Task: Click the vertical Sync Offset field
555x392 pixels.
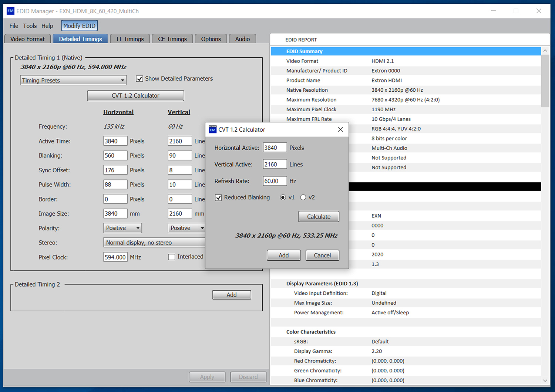Action: coord(180,170)
